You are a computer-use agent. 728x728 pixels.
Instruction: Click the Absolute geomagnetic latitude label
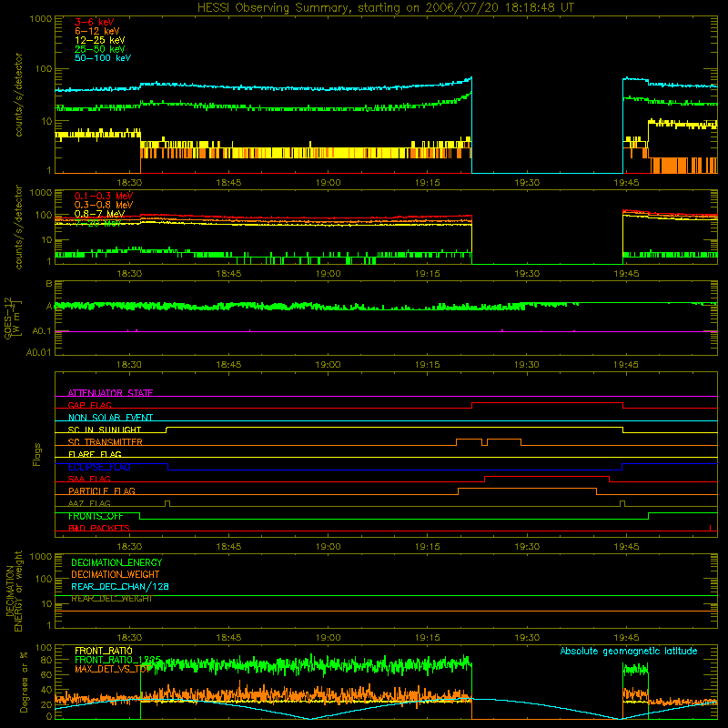pyautogui.click(x=629, y=651)
